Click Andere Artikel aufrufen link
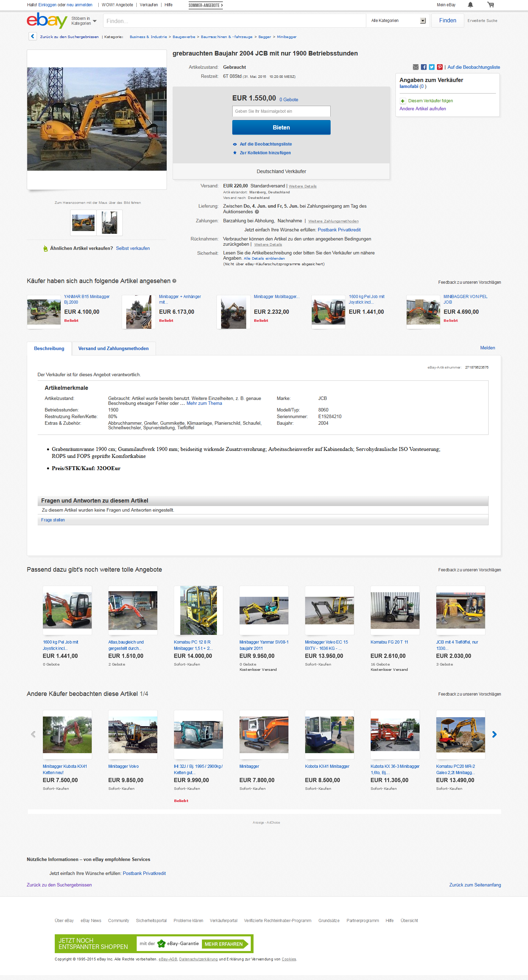Viewport: 528px width, 980px height. 422,109
